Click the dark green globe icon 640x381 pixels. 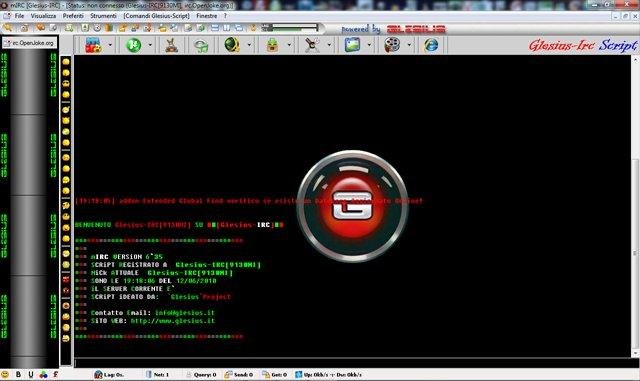(232, 45)
